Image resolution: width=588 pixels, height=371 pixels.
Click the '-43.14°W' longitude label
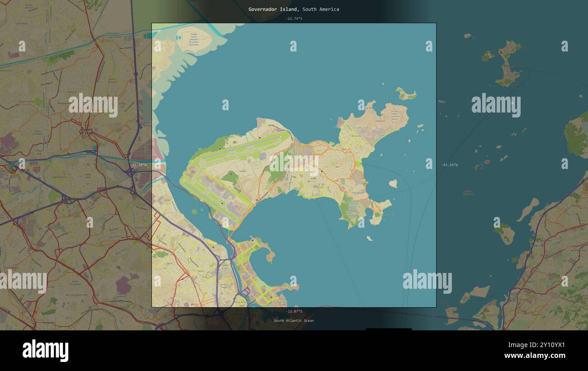[450, 165]
